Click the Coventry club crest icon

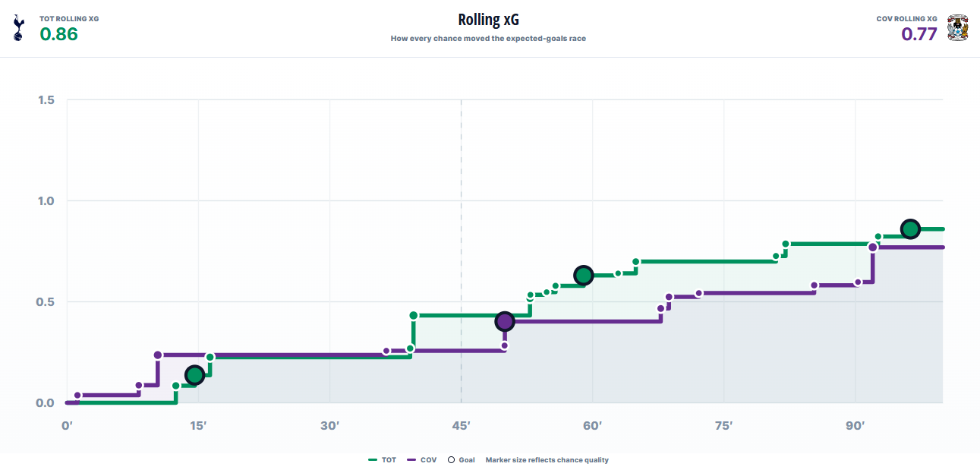pyautogui.click(x=958, y=28)
